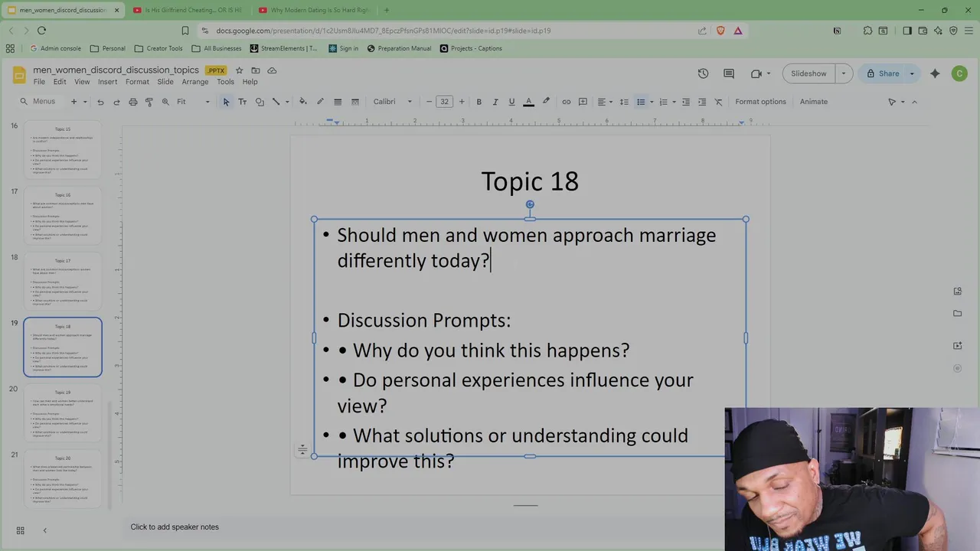Open the grid view of slides

(x=21, y=530)
